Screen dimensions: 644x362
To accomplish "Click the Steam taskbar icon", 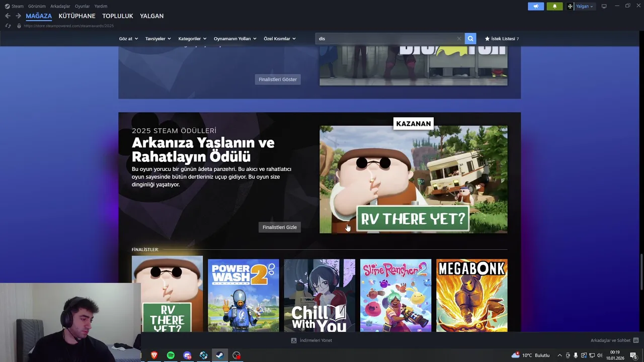I will 220,355.
